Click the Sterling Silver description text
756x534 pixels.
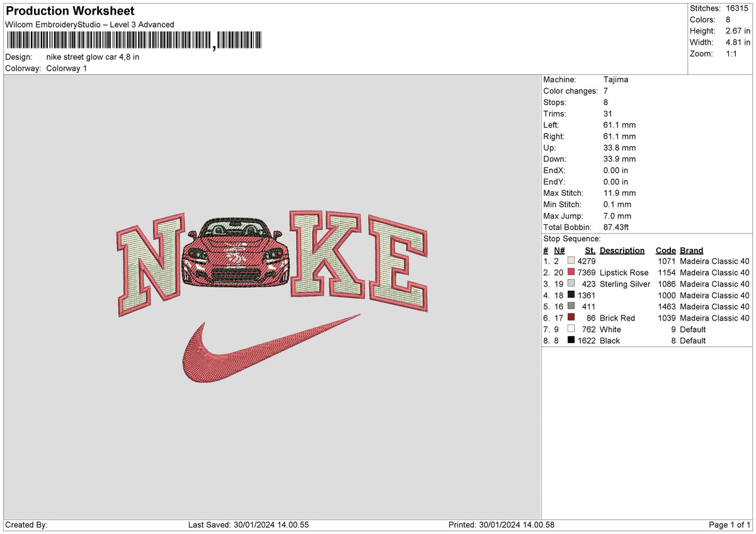pos(625,284)
